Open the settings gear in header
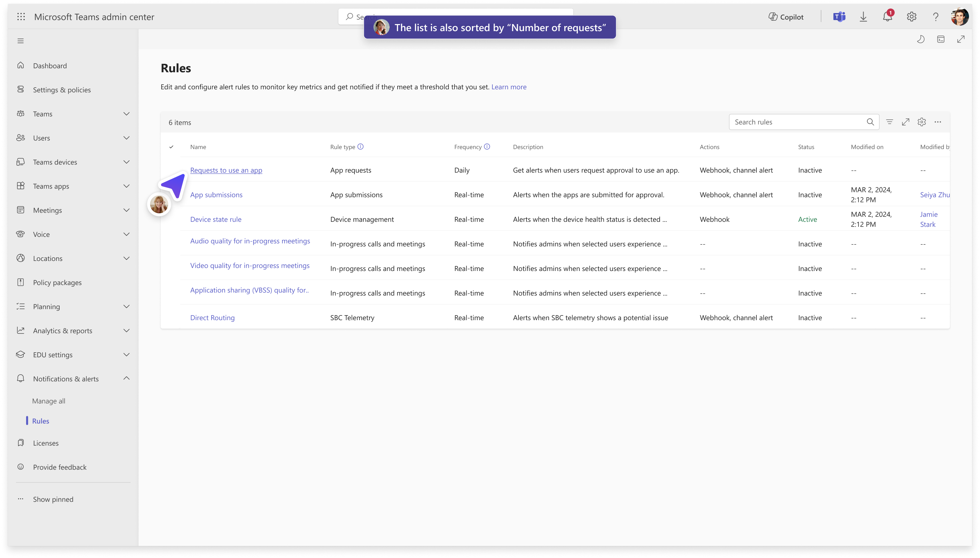Image resolution: width=980 pixels, height=558 pixels. click(912, 16)
